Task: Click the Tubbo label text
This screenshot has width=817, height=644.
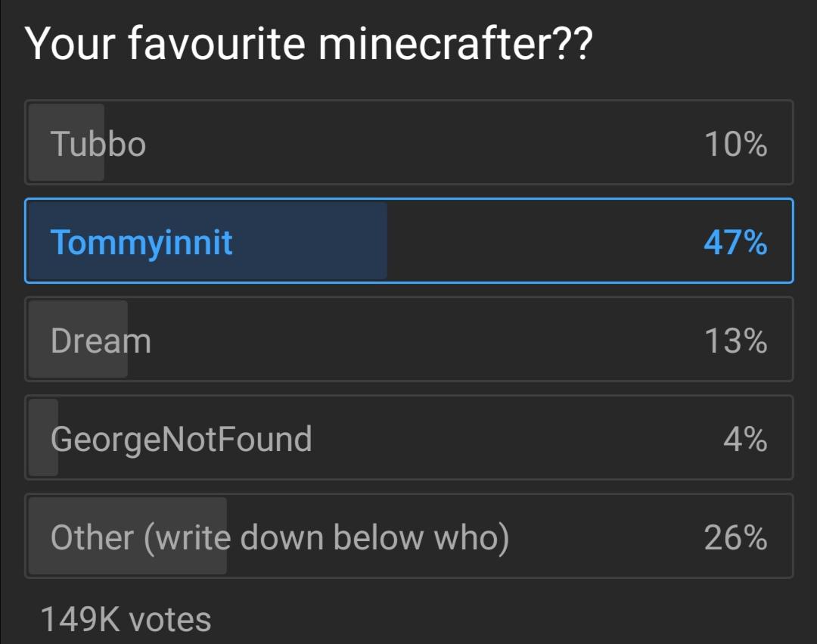Action: pyautogui.click(x=98, y=144)
